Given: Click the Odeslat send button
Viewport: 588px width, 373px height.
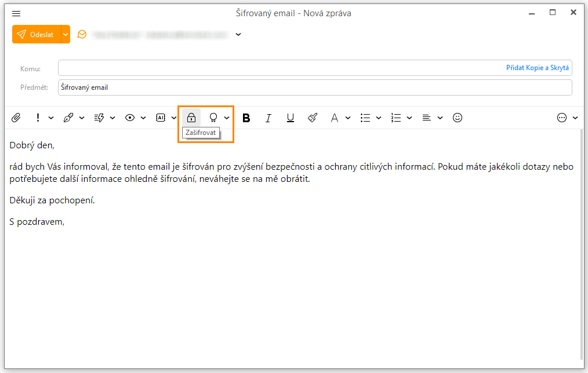Looking at the screenshot, I should coord(35,35).
